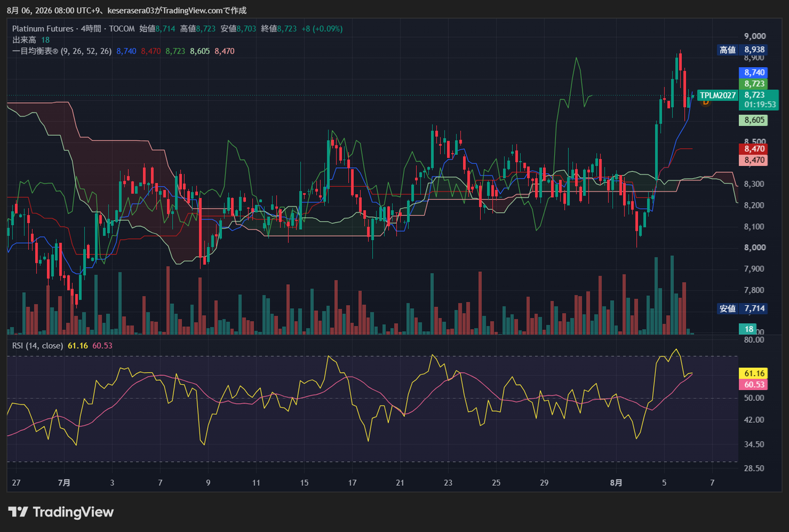Viewport: 789px width, 532px height.
Task: Click the 終値 8,723 close value
Action: (279, 29)
